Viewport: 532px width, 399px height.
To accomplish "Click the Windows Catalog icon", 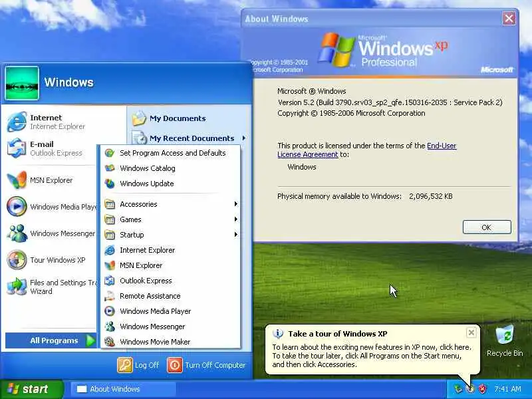I will click(x=110, y=168).
